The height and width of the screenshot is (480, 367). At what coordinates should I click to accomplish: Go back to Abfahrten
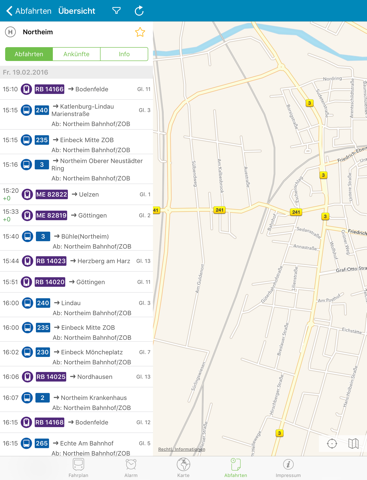[x=29, y=11]
